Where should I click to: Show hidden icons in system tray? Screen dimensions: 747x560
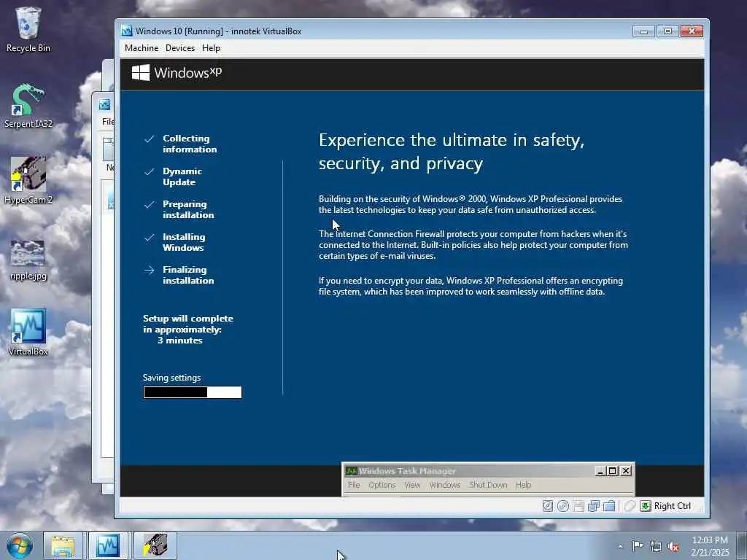(620, 546)
